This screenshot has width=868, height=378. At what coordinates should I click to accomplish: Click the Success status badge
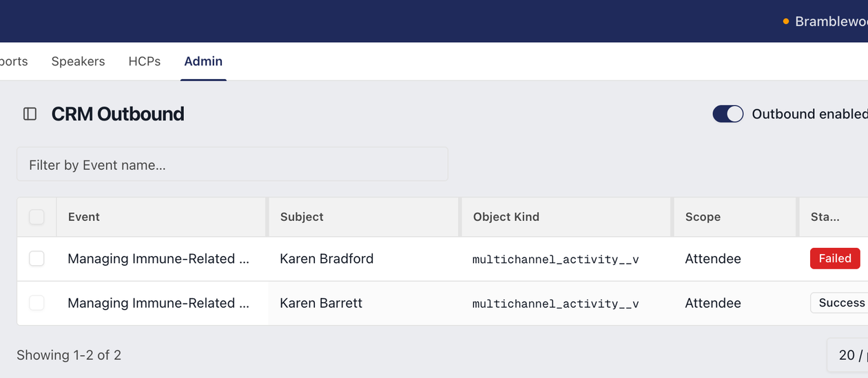(x=839, y=303)
